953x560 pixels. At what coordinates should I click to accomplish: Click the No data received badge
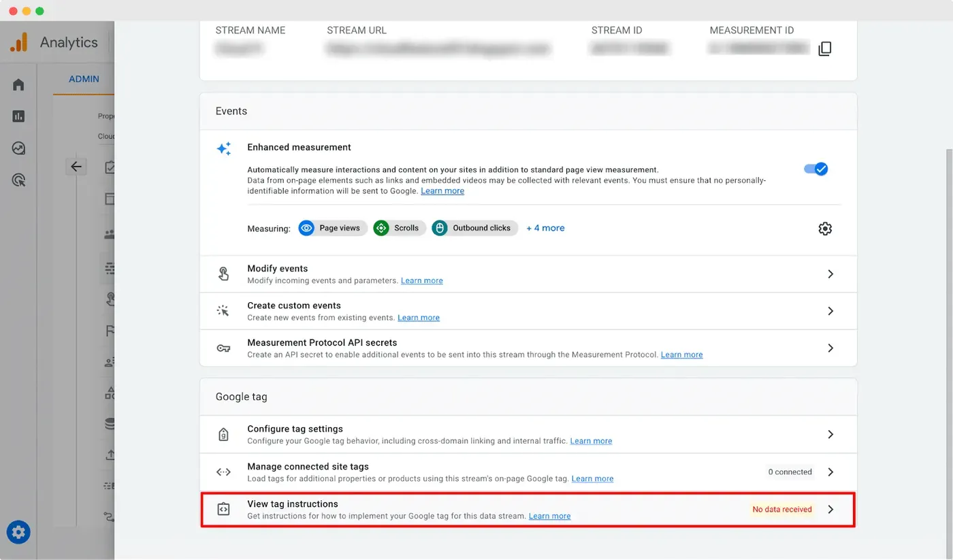tap(782, 510)
